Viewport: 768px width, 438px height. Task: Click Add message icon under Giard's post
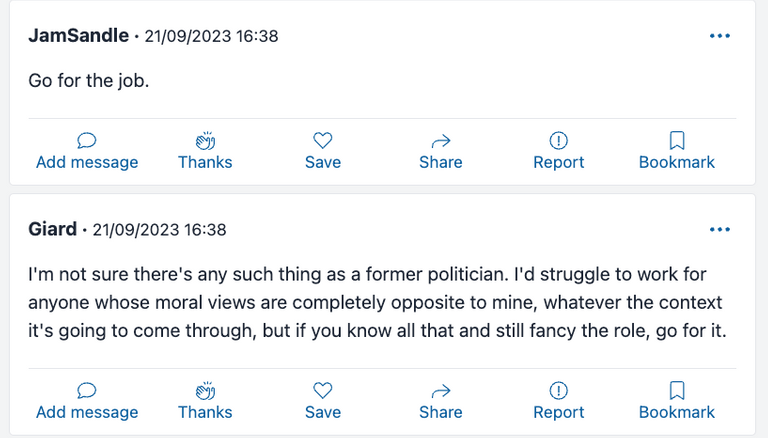click(87, 391)
